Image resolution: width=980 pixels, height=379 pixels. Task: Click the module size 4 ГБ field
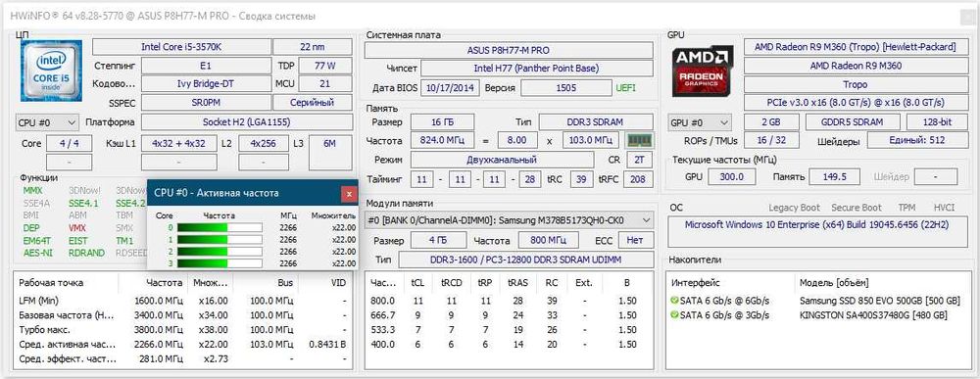[x=437, y=240]
